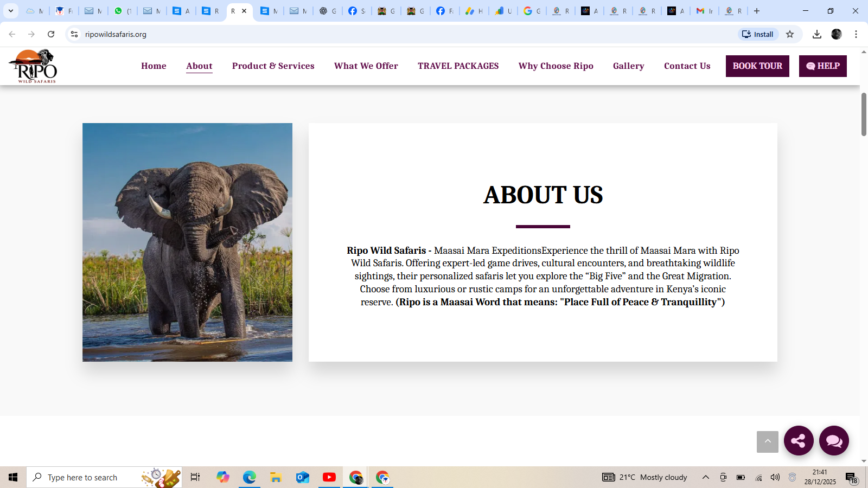Show hidden system tray icons chevron

(x=706, y=477)
